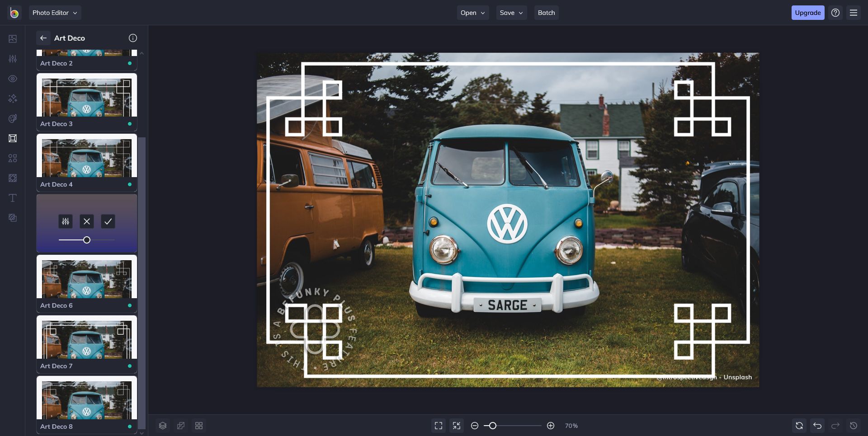Select the Text tool sidebar icon
The height and width of the screenshot is (436, 868).
point(13,198)
